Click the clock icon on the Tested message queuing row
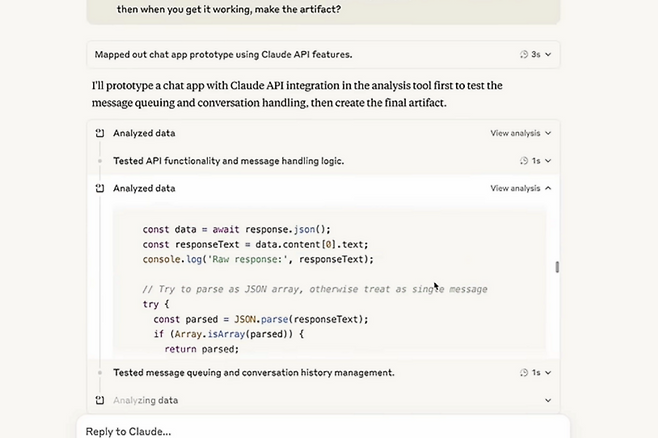Screen dimensions: 658x438 (x=524, y=373)
